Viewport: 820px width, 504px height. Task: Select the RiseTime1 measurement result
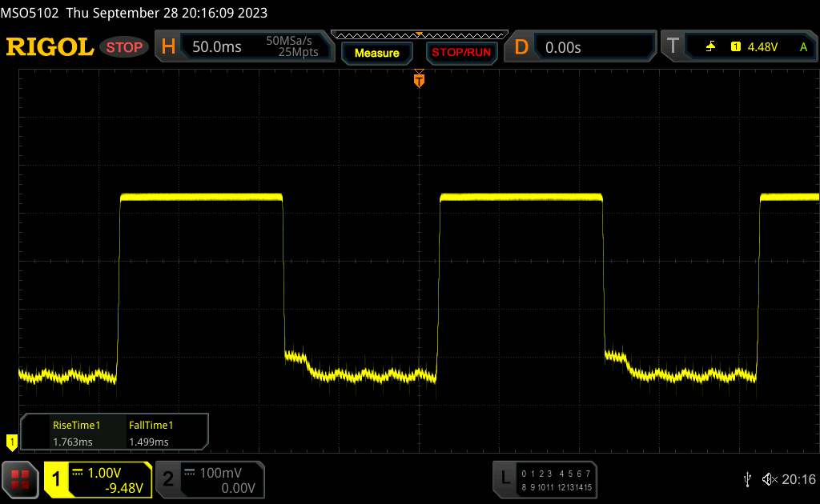pyautogui.click(x=76, y=434)
